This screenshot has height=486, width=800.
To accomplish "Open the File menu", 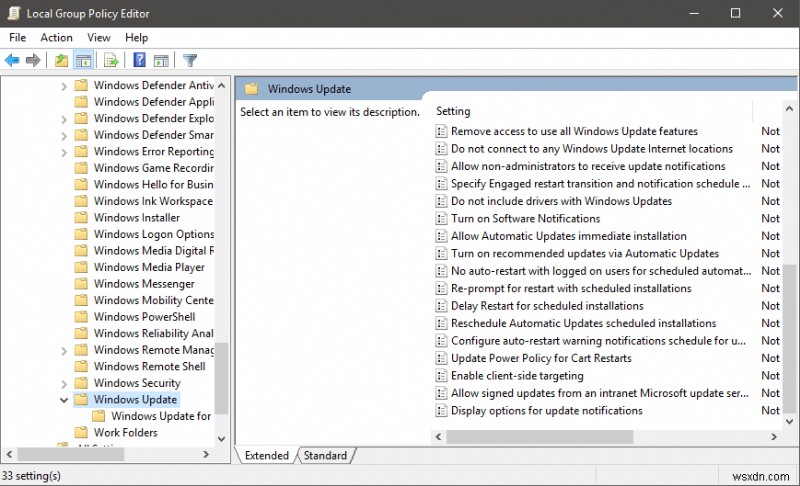I will tap(17, 38).
